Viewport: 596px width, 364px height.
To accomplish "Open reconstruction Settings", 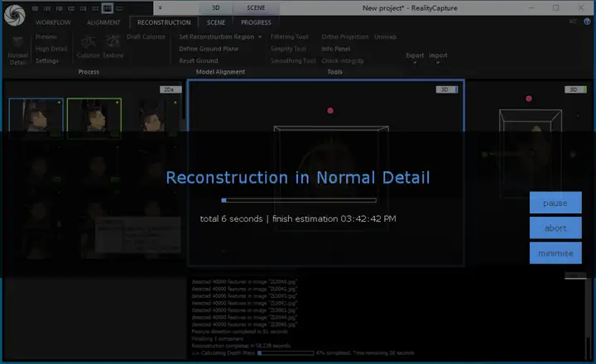I will point(47,60).
